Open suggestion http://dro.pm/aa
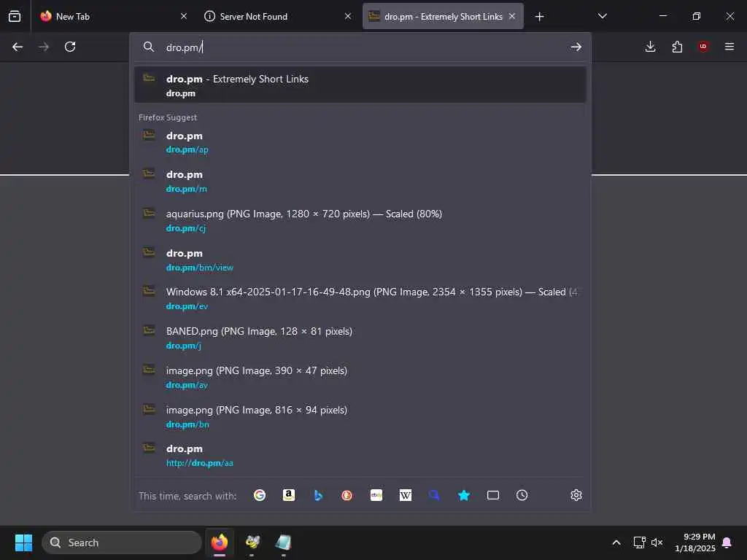The image size is (747, 560). 360,455
